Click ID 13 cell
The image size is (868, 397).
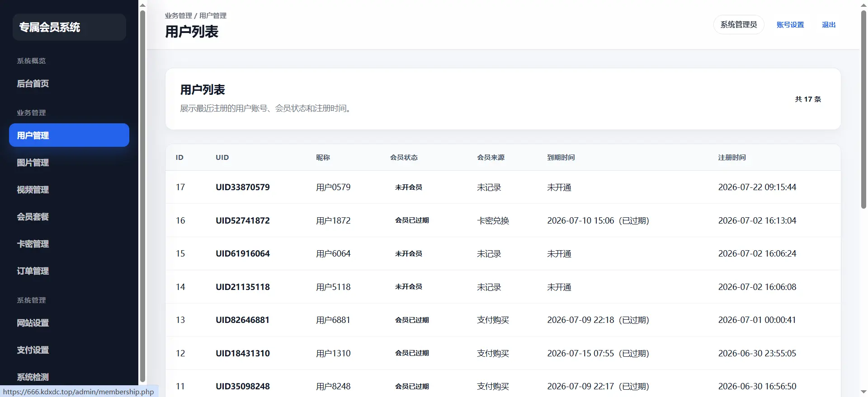(x=180, y=320)
